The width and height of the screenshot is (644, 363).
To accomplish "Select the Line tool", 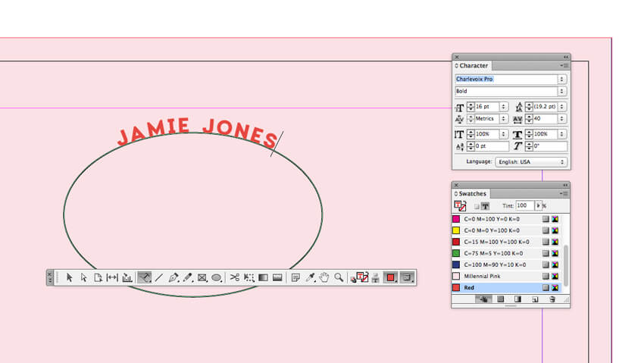I will [159, 277].
